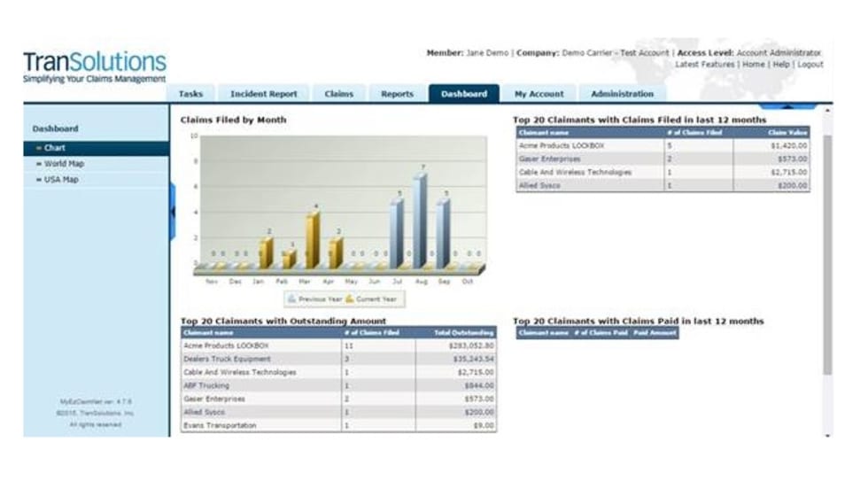Click the Latest Features link
The height and width of the screenshot is (489, 868).
(x=705, y=65)
